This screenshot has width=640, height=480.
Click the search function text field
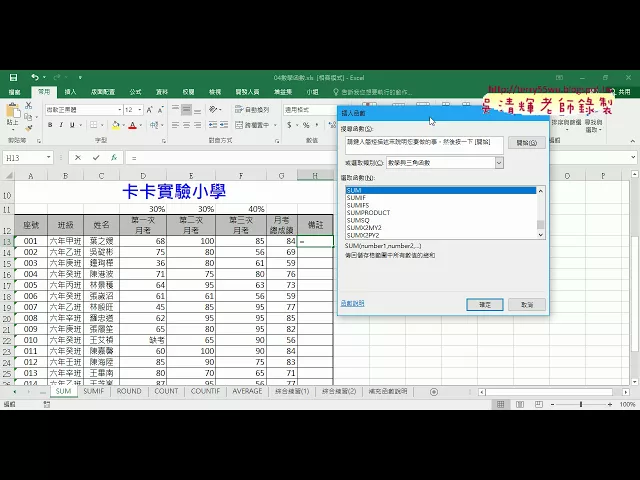coord(424,145)
